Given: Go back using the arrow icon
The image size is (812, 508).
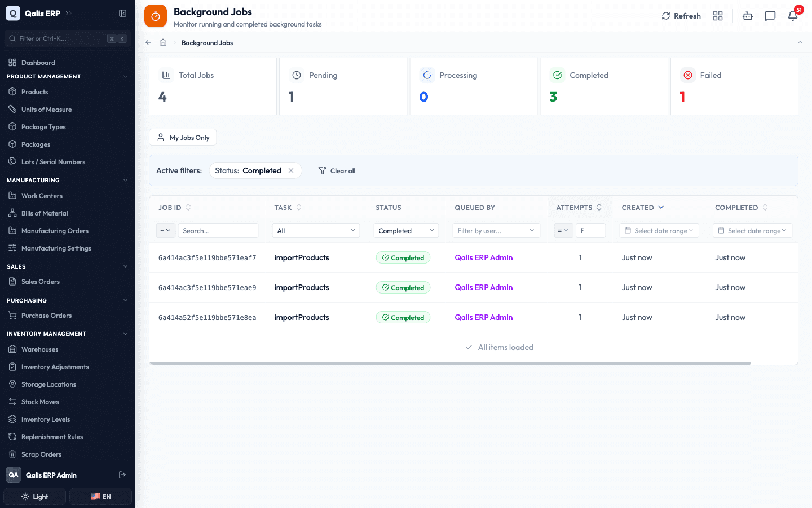Looking at the screenshot, I should click(x=148, y=42).
